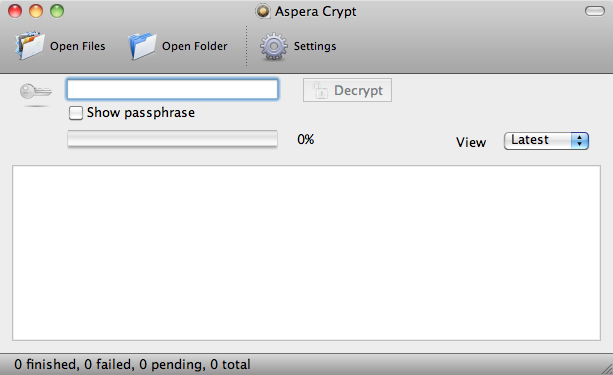This screenshot has width=613, height=375.
Task: Toggle toolbar with the pill-shaped title bar button
Action: (595, 11)
